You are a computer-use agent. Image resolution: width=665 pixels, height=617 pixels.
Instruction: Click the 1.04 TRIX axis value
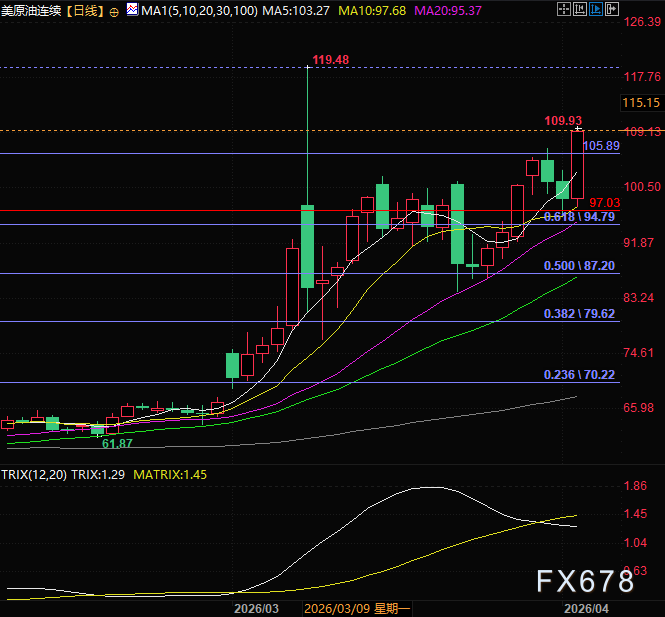coord(635,543)
